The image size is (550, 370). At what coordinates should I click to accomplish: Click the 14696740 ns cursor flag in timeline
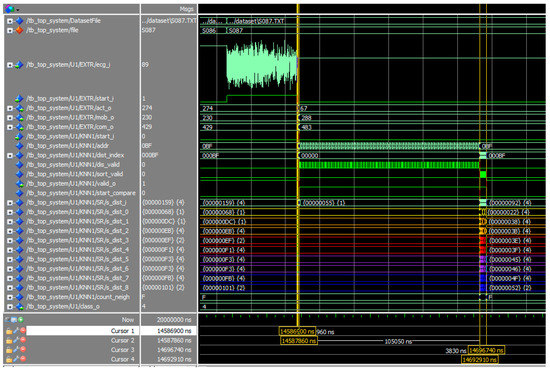[x=486, y=350]
